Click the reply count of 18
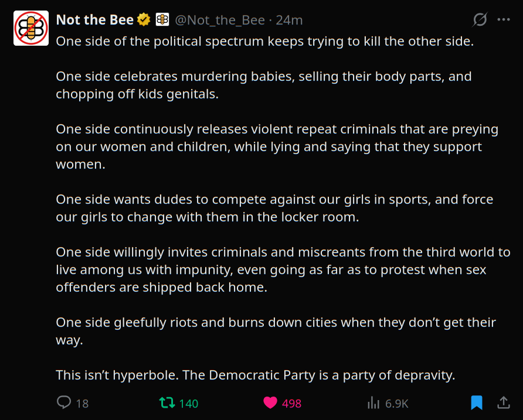Screen dimensions: 523x420 point(82,404)
